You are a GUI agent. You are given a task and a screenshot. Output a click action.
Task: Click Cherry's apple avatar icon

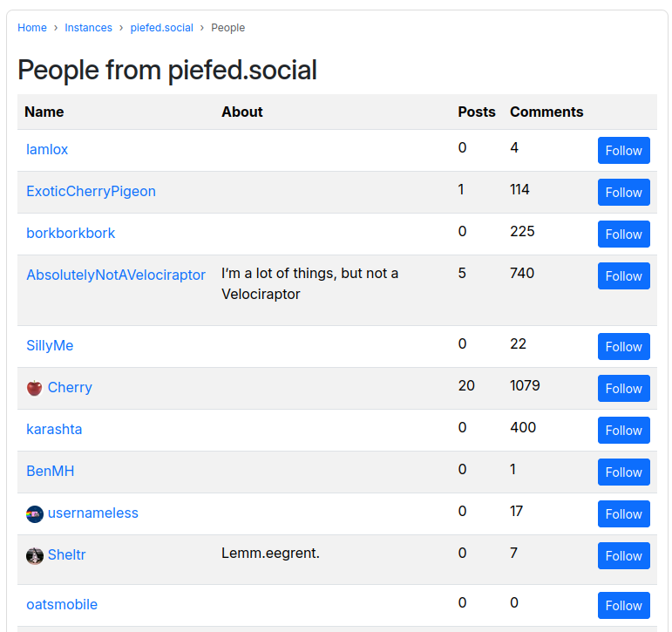coord(34,388)
